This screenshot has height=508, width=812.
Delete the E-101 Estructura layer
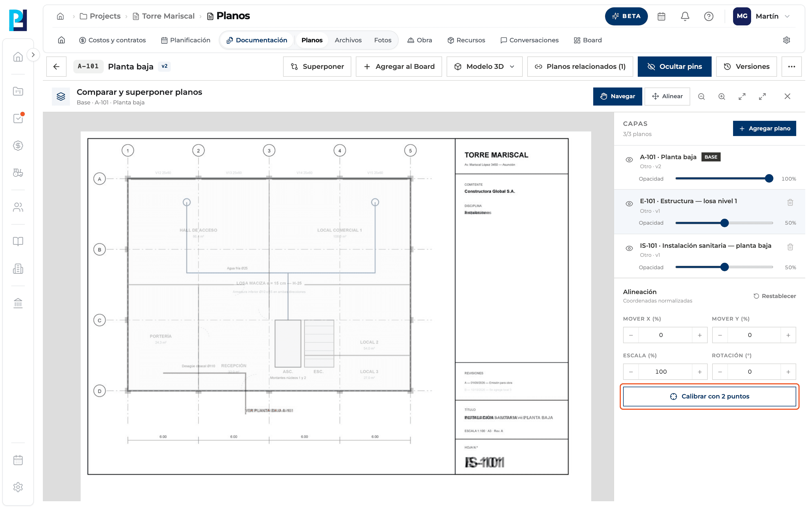790,202
